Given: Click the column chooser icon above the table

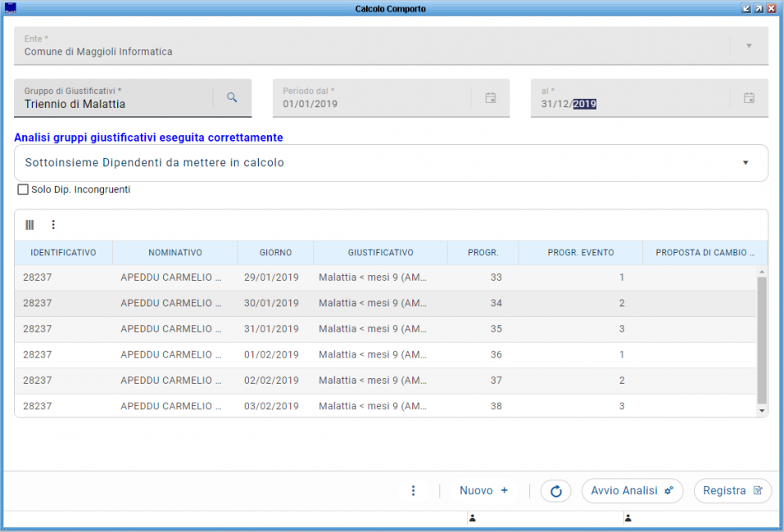Looking at the screenshot, I should [30, 225].
